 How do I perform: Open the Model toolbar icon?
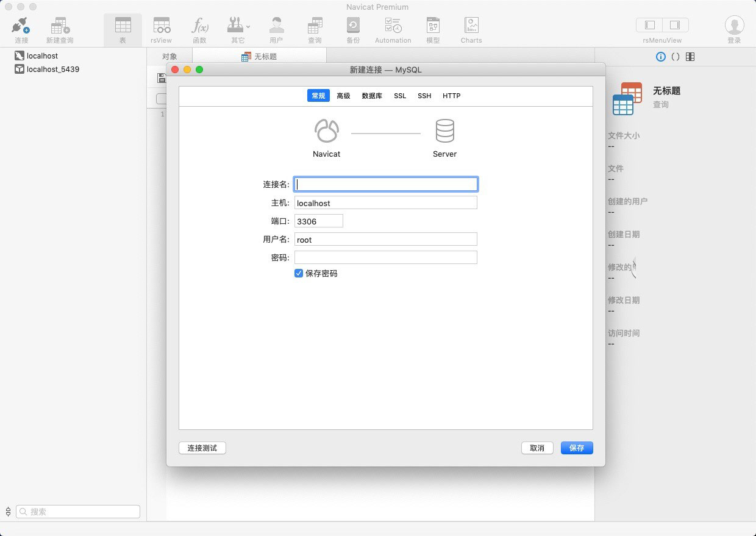(x=433, y=25)
